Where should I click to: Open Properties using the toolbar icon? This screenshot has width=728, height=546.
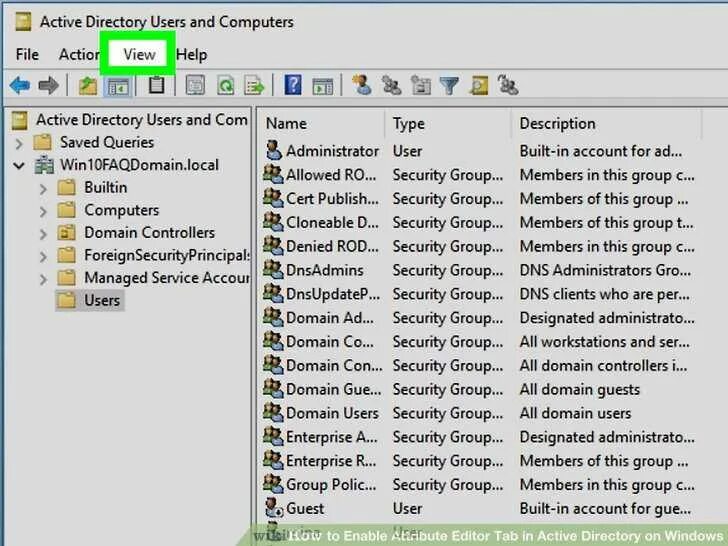point(195,86)
